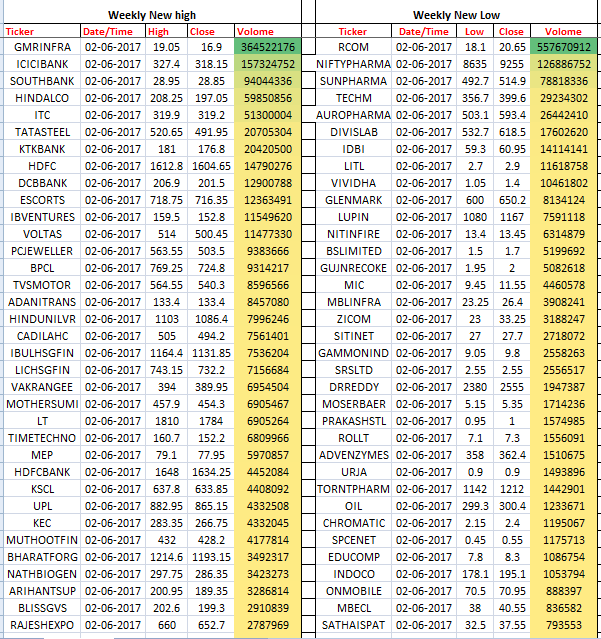Viewport: 601px width, 639px height.
Task: Select the ITC ticker cell
Action: [x=42, y=115]
